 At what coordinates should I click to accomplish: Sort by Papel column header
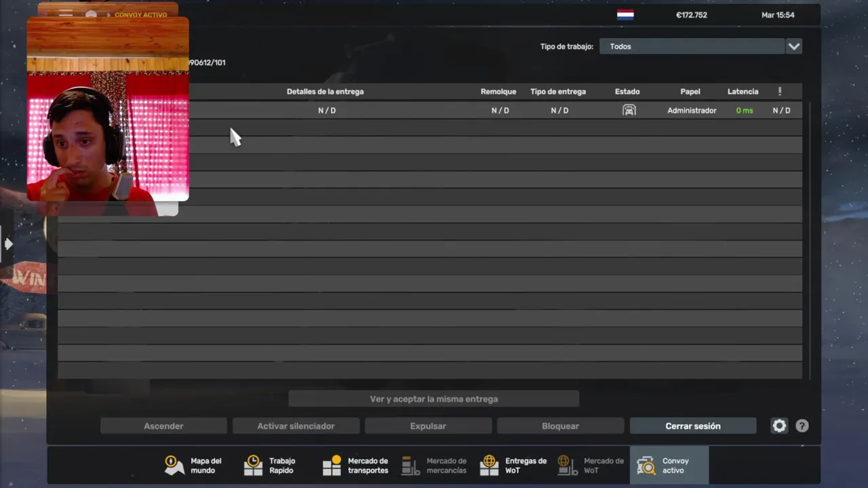tap(690, 91)
